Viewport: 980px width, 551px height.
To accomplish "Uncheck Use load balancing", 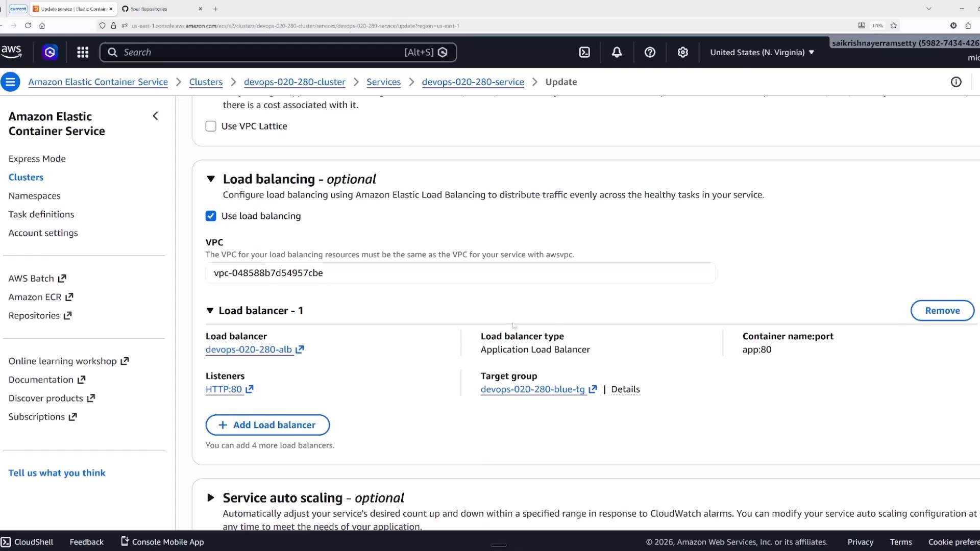I will coord(211,216).
